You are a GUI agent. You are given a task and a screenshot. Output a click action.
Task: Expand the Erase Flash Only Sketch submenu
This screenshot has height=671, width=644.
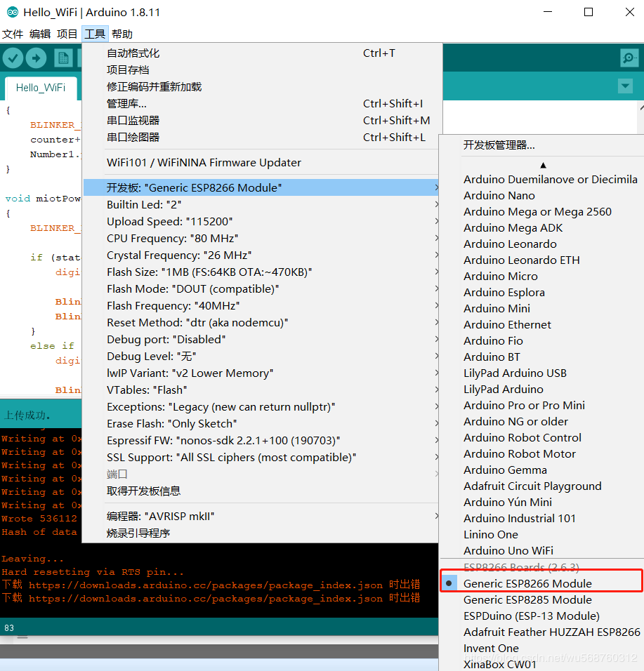(261, 423)
